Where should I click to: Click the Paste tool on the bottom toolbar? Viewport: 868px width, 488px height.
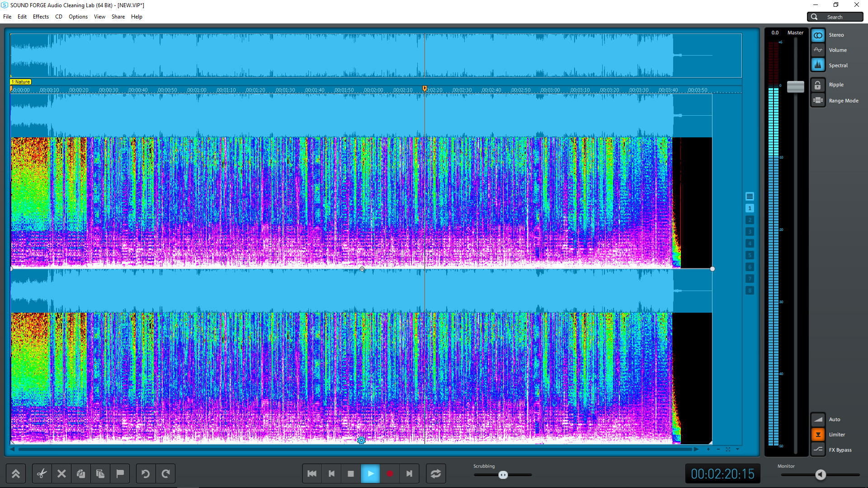100,474
